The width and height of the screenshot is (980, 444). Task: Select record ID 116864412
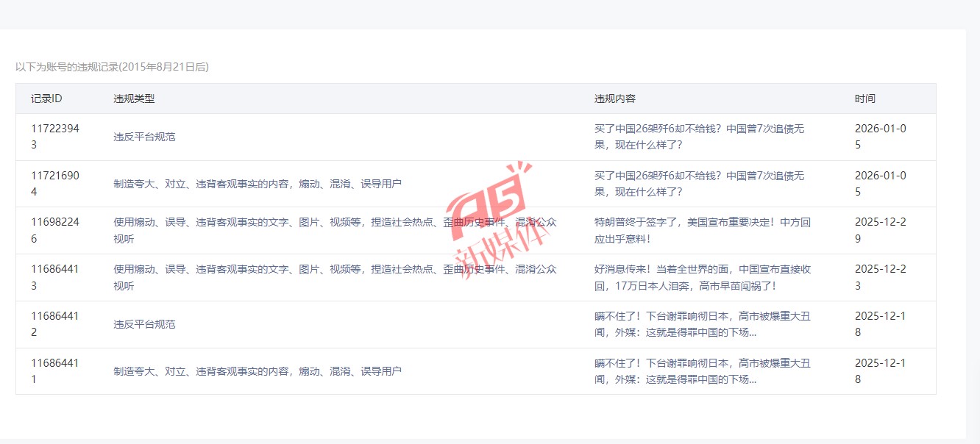tap(55, 324)
